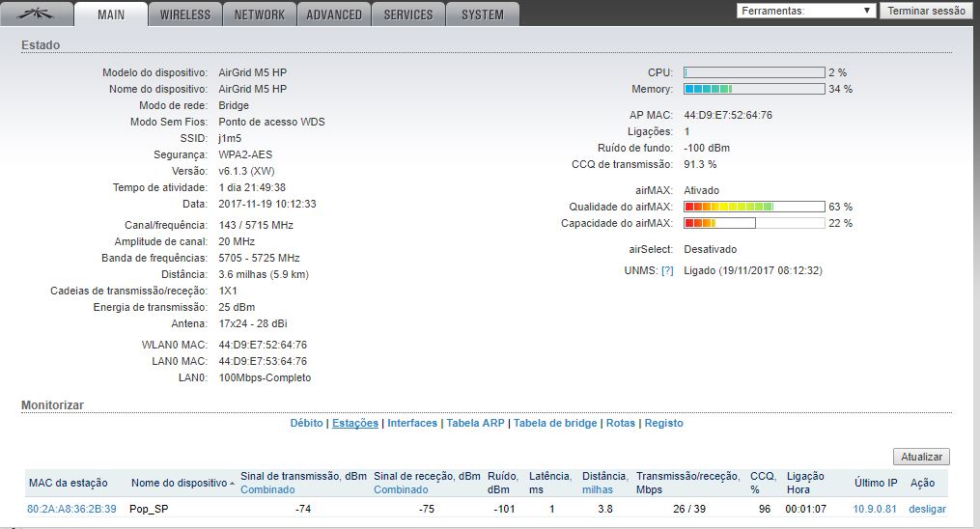This screenshot has height=529, width=980.
Task: Open the Registo log link
Action: pos(663,423)
